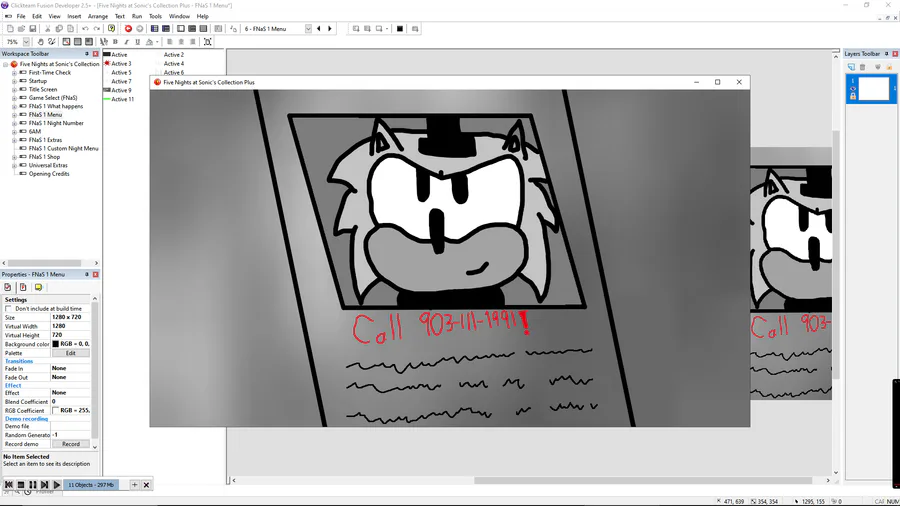Viewport: 900px width, 506px height.
Task: Click the Redo arrow icon
Action: point(96,29)
